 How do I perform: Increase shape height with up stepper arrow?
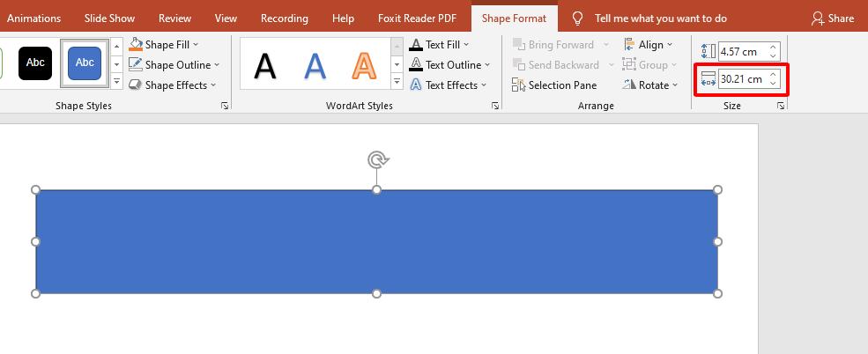click(x=773, y=48)
